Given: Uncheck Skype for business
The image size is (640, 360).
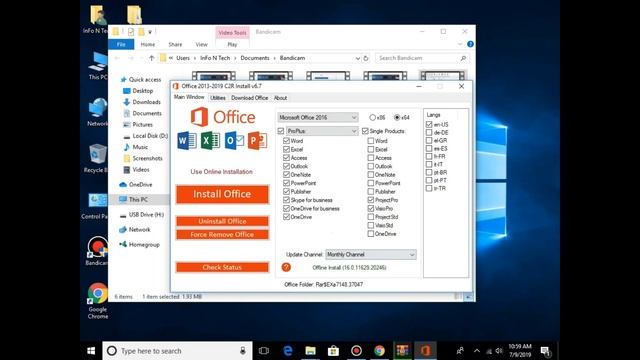Looking at the screenshot, I should (x=286, y=200).
